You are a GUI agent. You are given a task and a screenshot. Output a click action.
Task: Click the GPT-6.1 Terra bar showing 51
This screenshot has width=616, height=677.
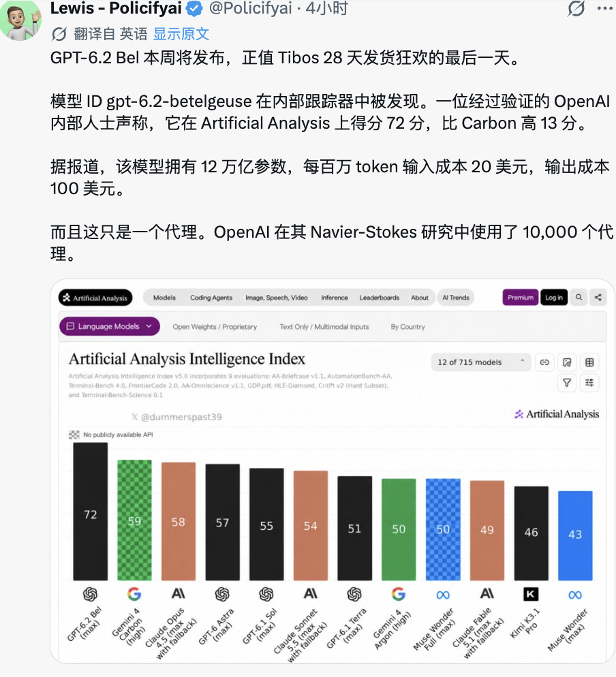pos(354,528)
